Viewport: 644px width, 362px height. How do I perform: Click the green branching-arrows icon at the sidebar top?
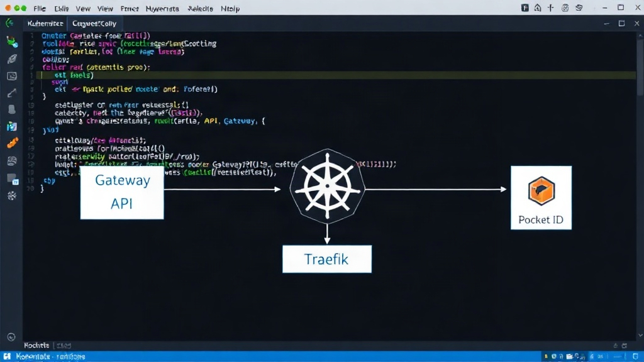pos(9,23)
